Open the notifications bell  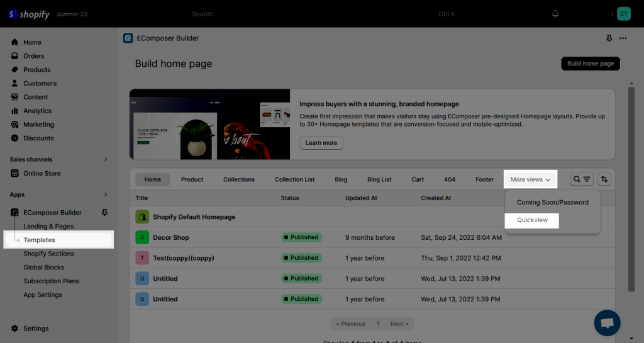coord(555,14)
